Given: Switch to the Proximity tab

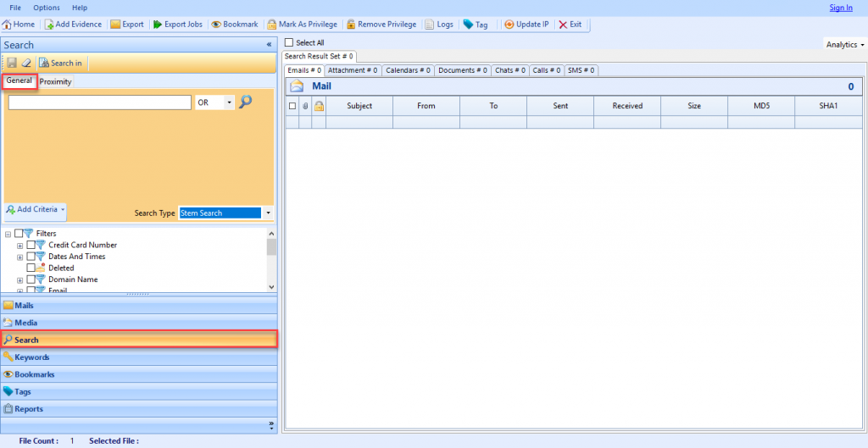Looking at the screenshot, I should (x=55, y=82).
